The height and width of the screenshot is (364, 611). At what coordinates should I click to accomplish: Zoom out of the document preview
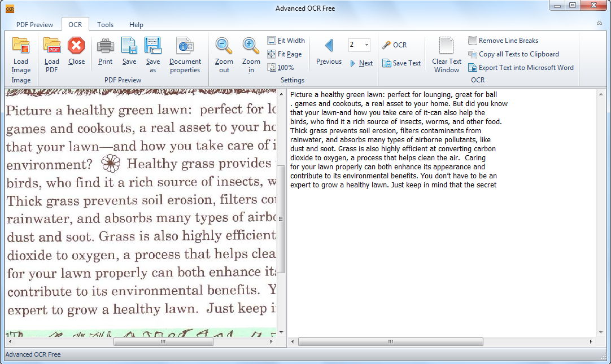tap(223, 55)
